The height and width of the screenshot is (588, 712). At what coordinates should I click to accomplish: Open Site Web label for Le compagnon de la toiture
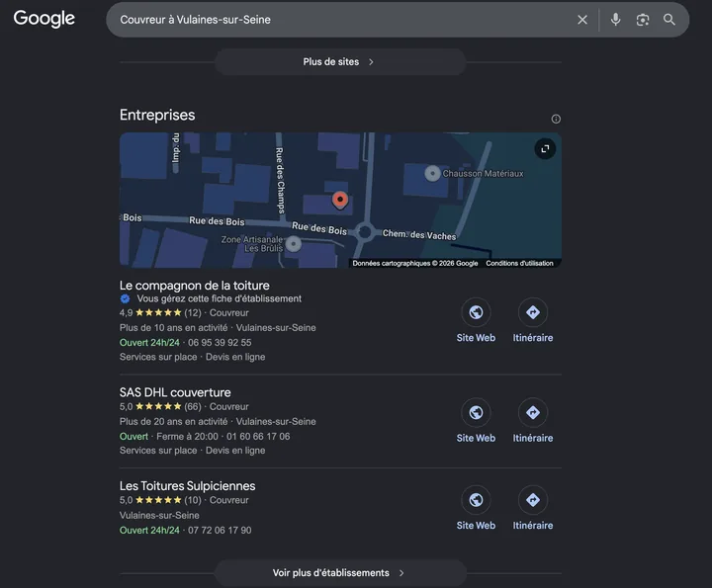click(476, 338)
